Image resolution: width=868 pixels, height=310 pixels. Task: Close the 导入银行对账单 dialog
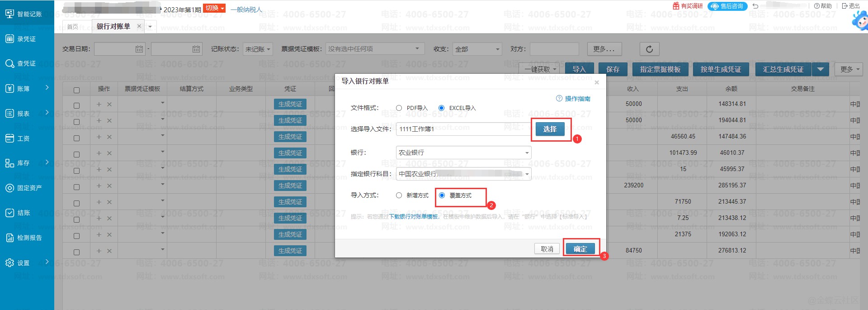point(597,82)
